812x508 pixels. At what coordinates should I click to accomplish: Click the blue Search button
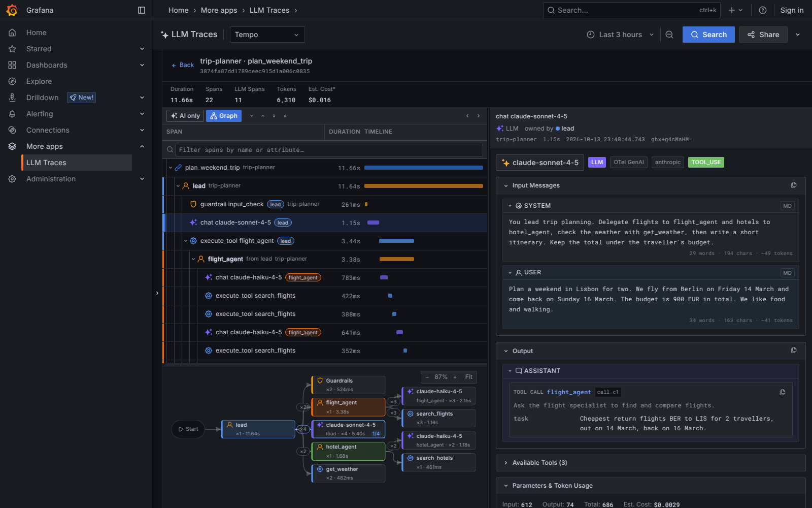click(708, 35)
